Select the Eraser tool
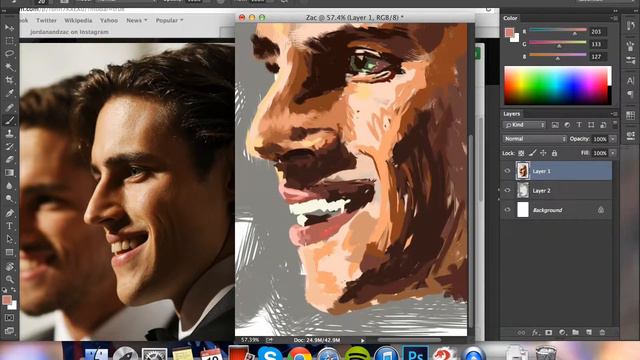 tap(9, 160)
